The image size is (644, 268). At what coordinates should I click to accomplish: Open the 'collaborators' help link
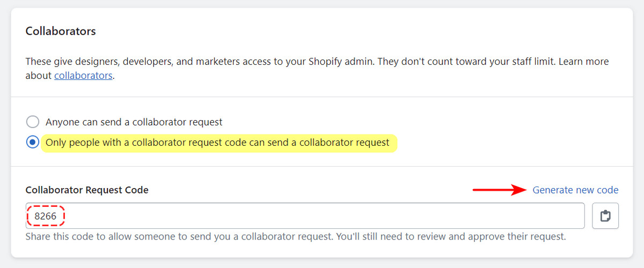83,76
